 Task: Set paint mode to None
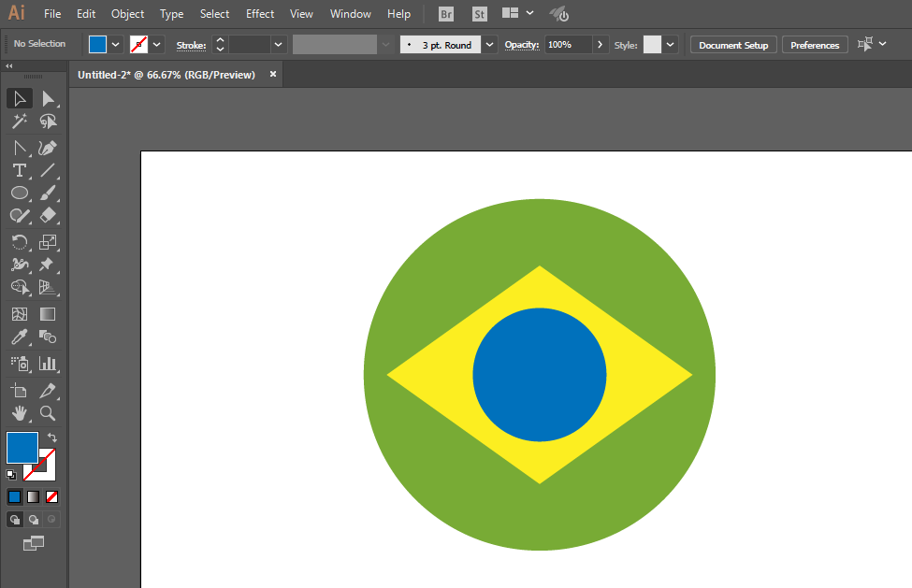(51, 496)
